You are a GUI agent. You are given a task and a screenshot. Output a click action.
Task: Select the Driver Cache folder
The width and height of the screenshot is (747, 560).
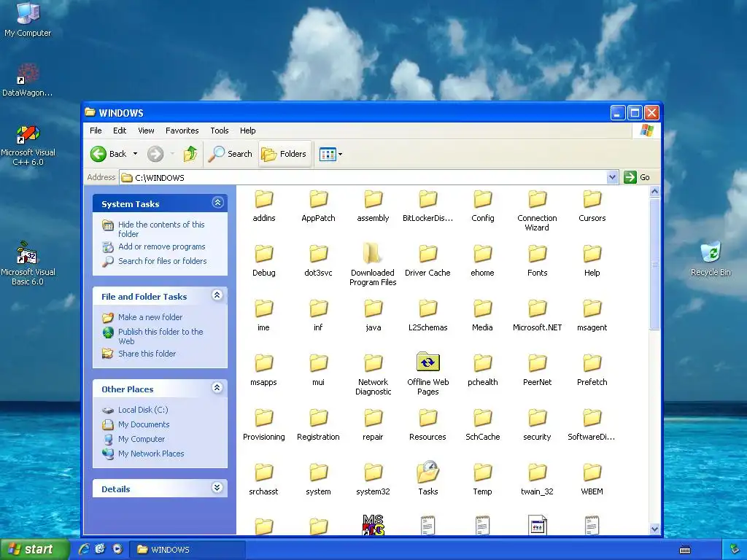(x=427, y=261)
